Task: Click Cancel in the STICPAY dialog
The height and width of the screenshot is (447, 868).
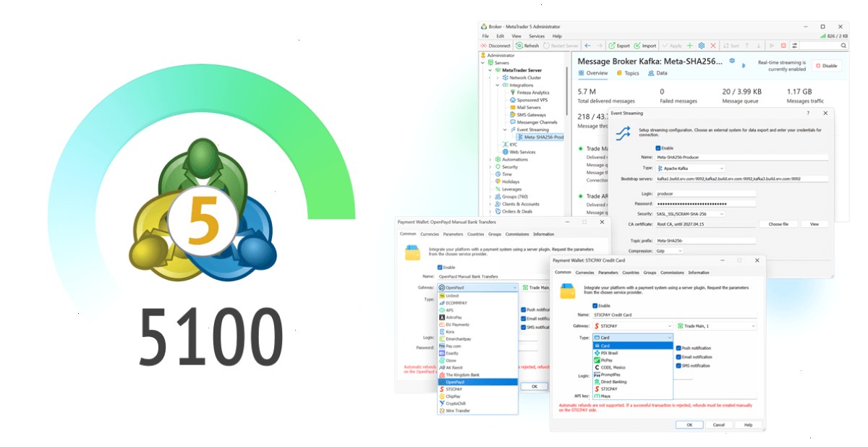Action: [719, 425]
